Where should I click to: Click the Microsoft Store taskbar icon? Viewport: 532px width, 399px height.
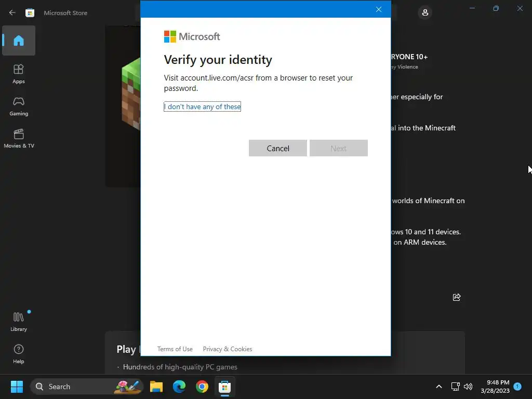(224, 387)
